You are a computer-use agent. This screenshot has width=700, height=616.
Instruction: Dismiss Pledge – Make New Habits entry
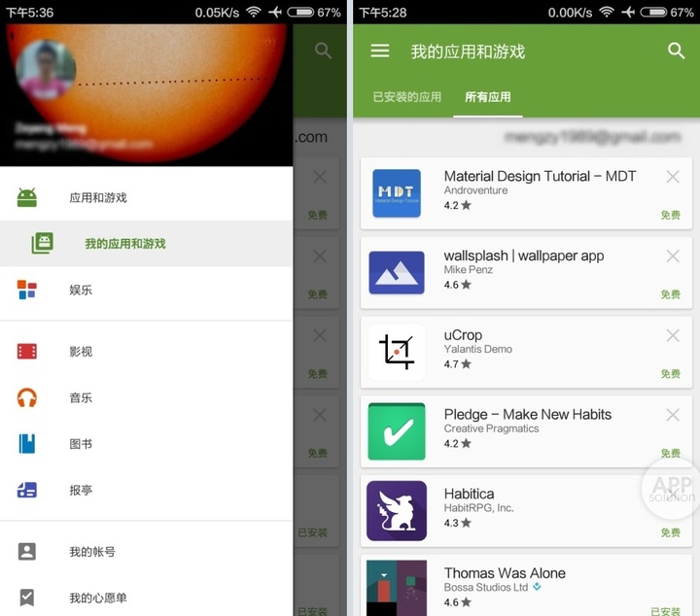pos(673,415)
